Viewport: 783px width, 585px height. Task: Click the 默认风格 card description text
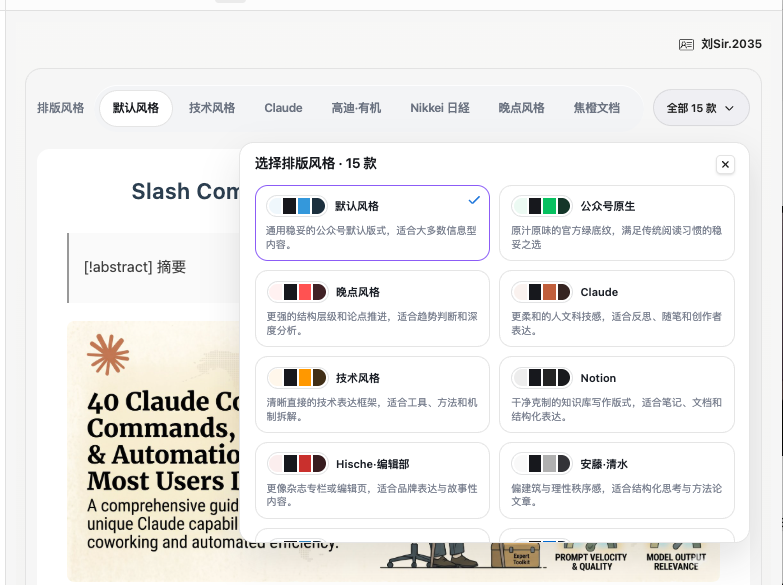point(371,237)
